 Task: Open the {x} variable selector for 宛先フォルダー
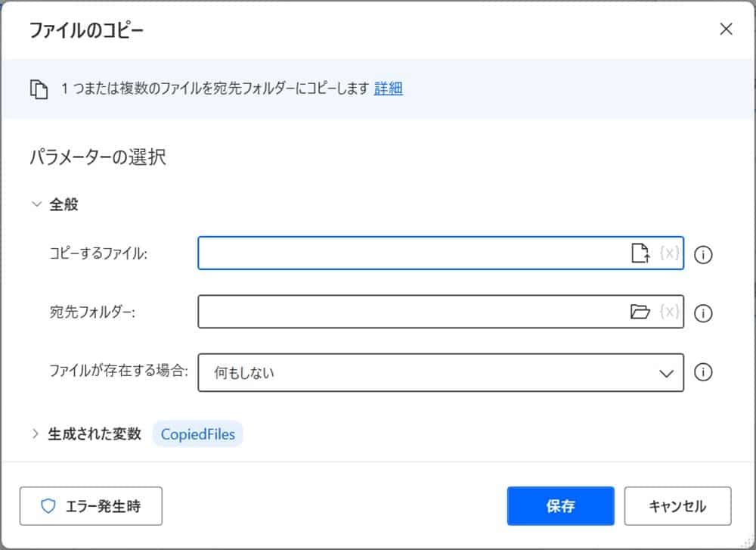(668, 312)
